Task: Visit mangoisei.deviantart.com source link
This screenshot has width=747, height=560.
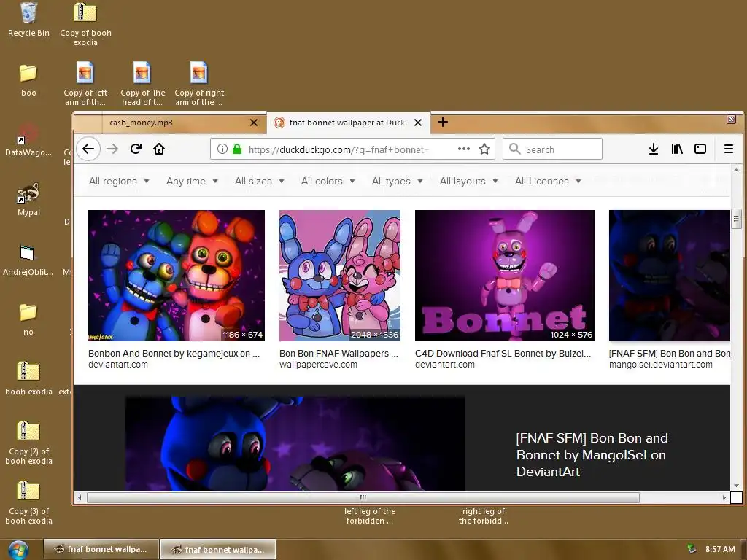Action: click(x=661, y=365)
